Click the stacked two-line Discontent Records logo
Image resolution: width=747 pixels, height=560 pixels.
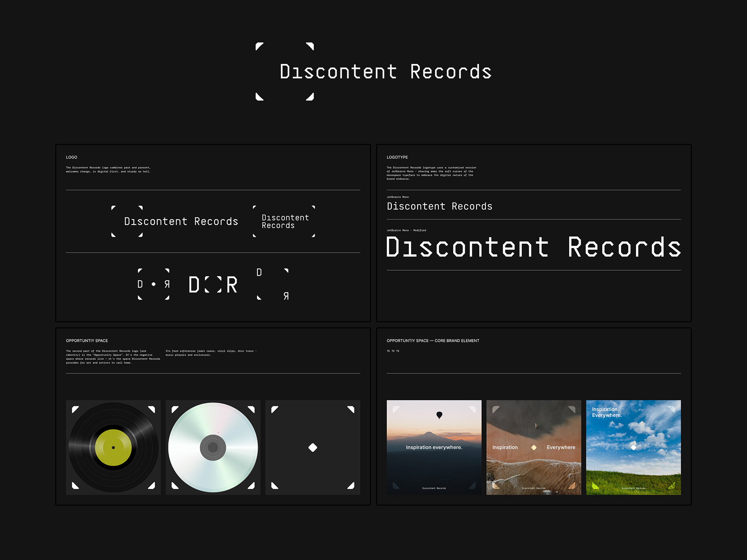284,221
